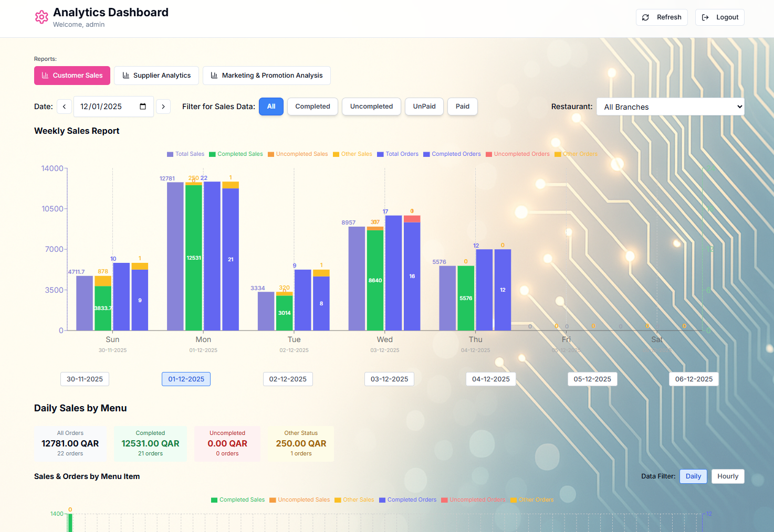Toggle Completed Sales legend in menu item chart
This screenshot has width=774, height=532.
click(x=238, y=500)
